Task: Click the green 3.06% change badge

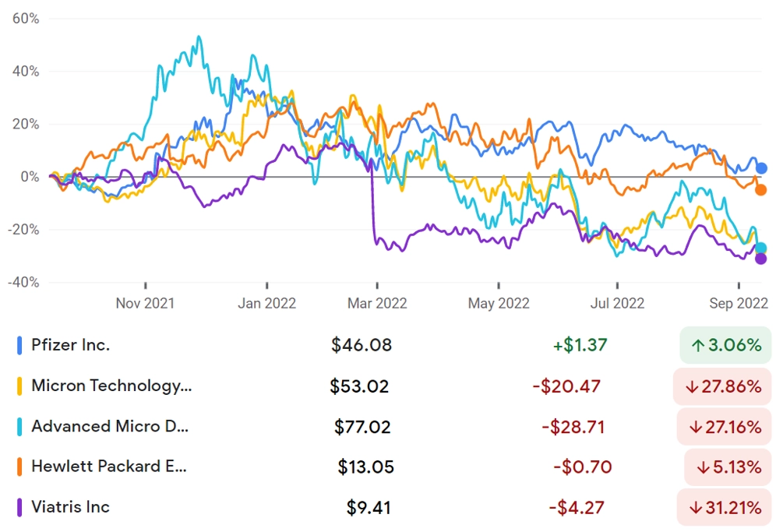Action: (725, 345)
